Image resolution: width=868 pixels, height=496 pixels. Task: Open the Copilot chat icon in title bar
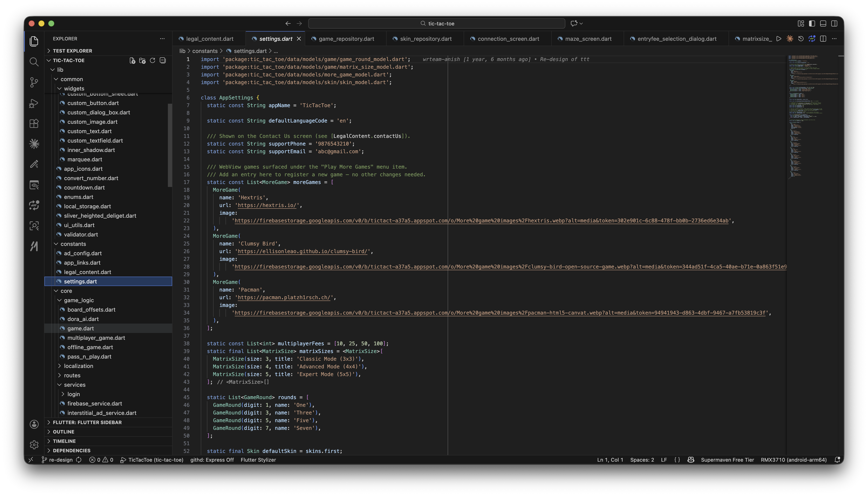coord(574,23)
